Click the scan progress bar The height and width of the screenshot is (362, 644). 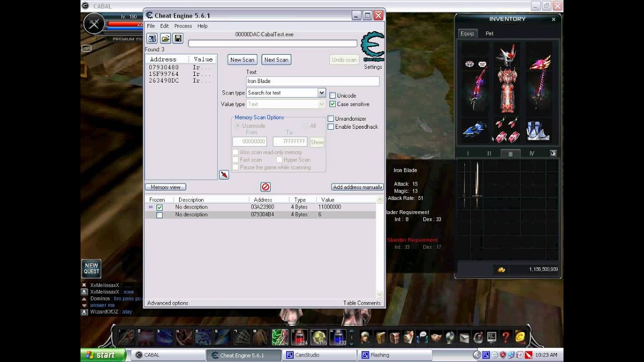click(x=273, y=44)
